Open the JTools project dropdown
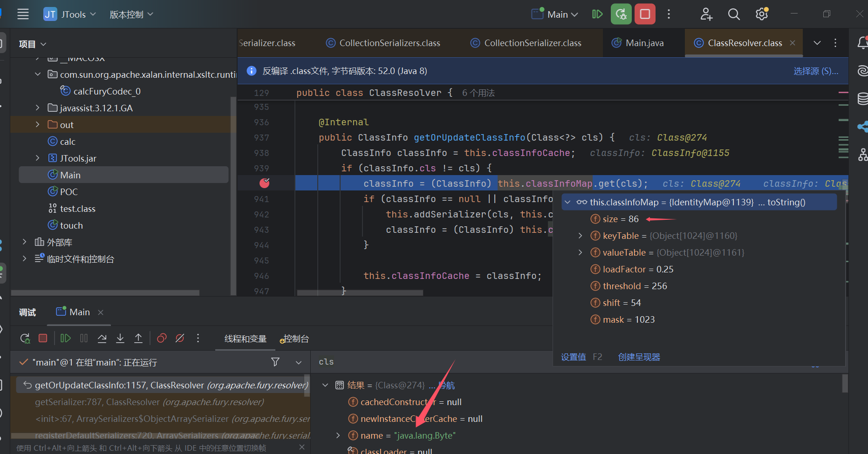 [70, 14]
